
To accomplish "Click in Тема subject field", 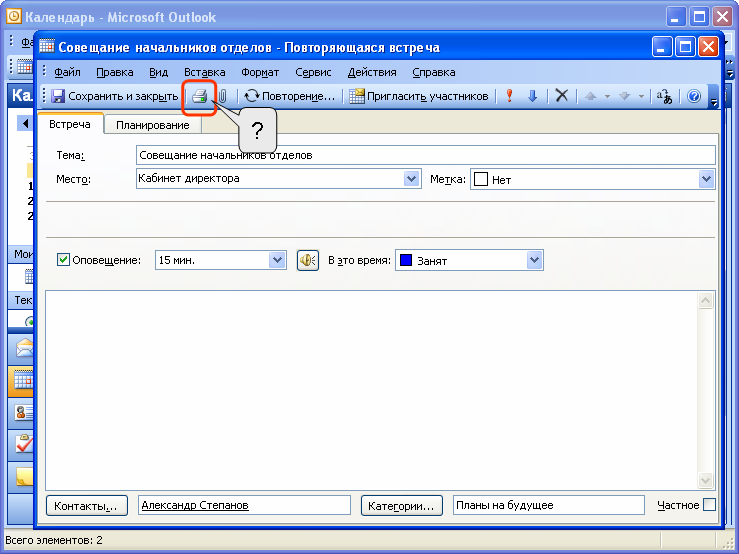I will tap(426, 155).
